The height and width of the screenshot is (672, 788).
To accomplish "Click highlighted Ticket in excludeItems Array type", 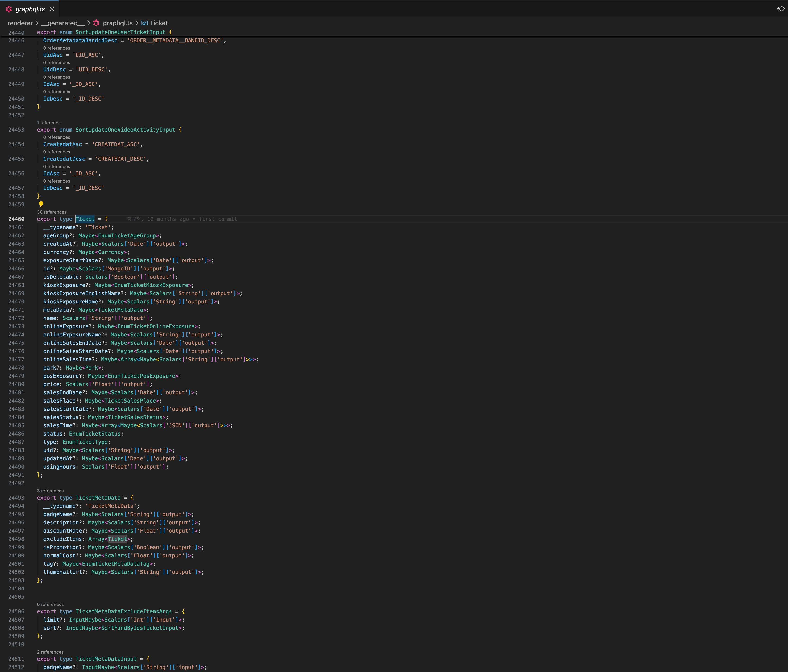I will (x=117, y=539).
